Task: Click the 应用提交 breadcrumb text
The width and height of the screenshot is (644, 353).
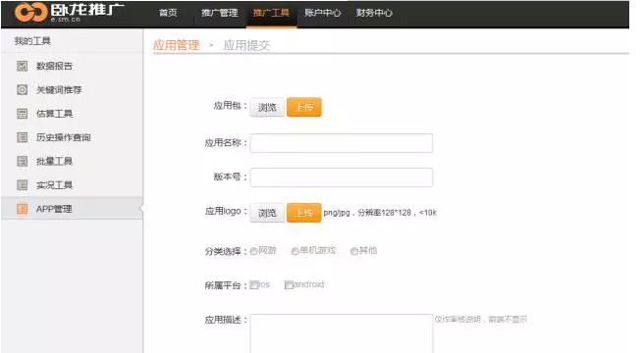Action: pos(246,45)
